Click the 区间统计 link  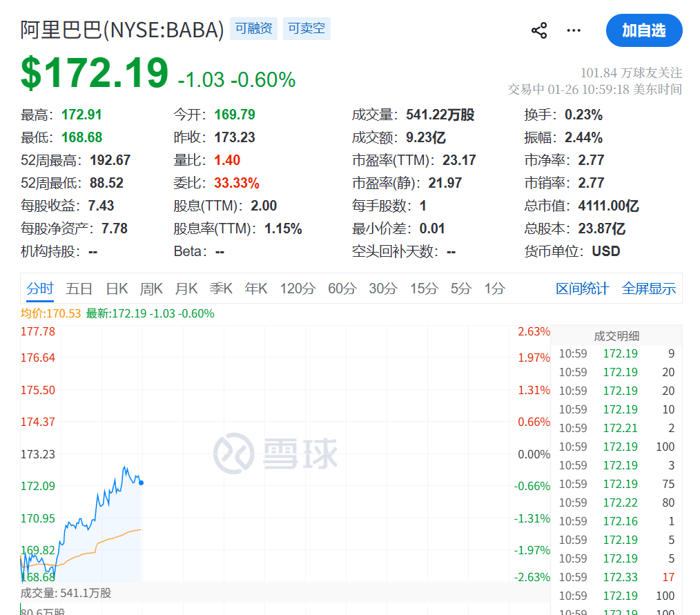pyautogui.click(x=583, y=289)
